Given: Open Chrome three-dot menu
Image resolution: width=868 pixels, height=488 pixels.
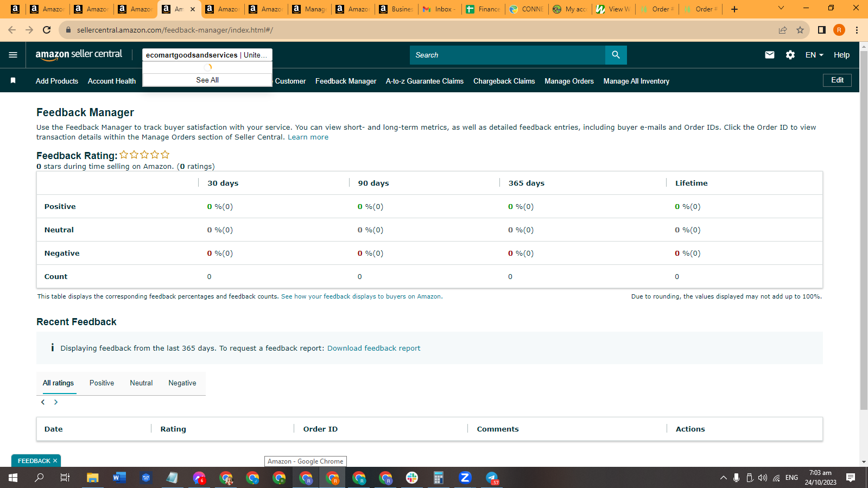Looking at the screenshot, I should click(857, 30).
